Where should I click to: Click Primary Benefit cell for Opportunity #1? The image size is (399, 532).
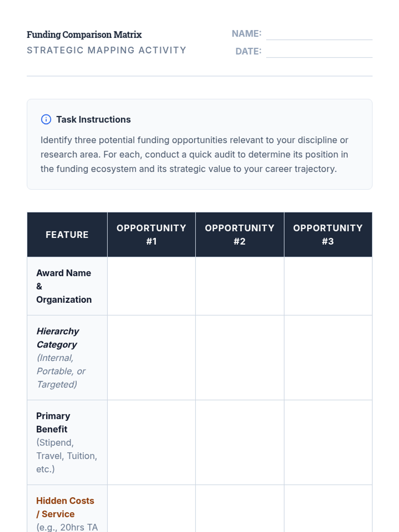pos(151,442)
